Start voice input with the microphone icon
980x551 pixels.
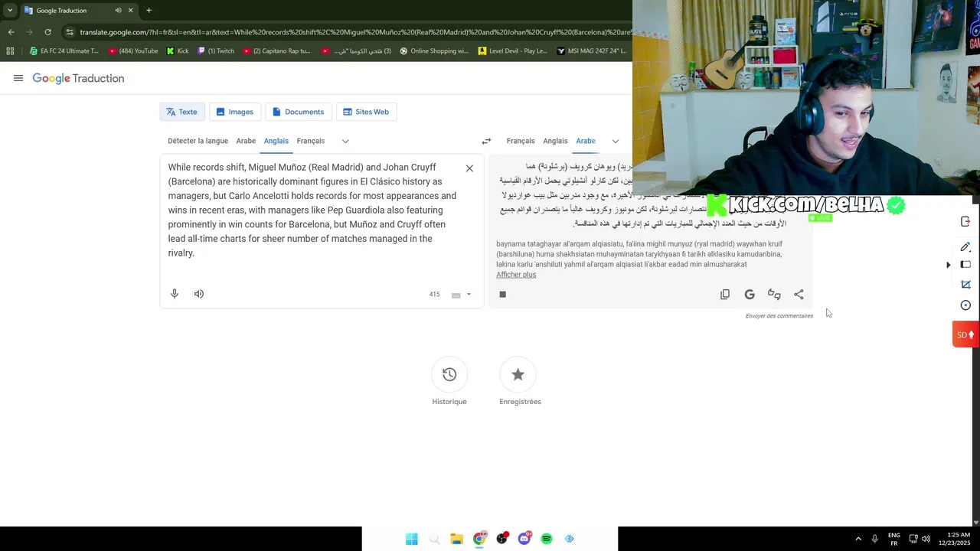[x=175, y=294]
